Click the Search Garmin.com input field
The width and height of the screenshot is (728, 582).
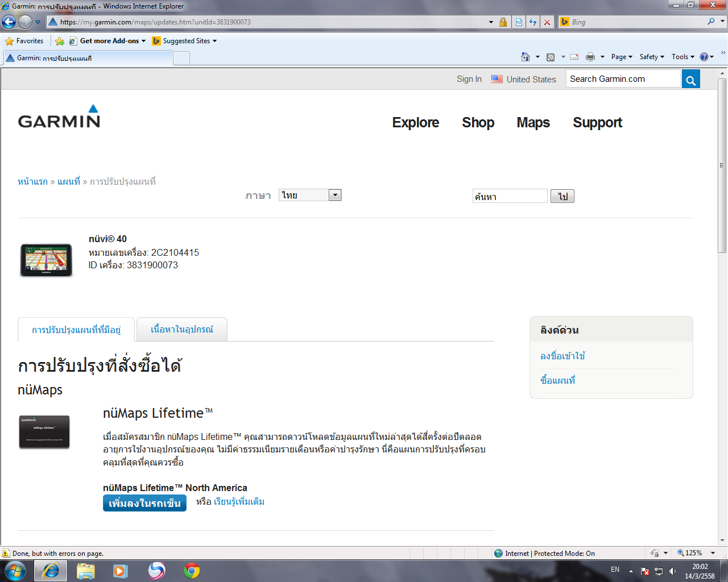623,79
